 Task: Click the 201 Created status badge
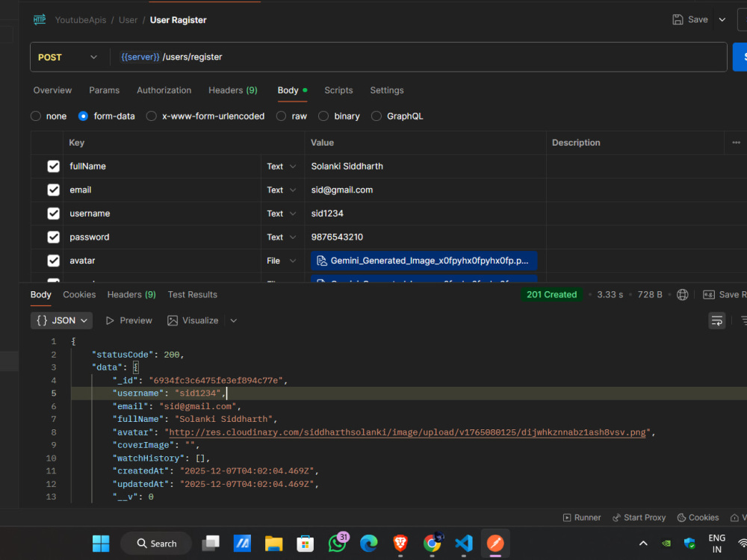point(551,295)
